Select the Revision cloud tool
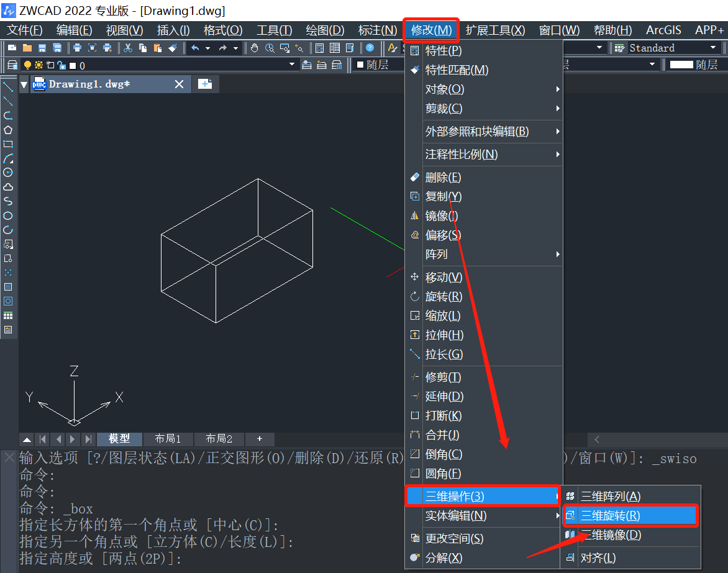 [8, 187]
